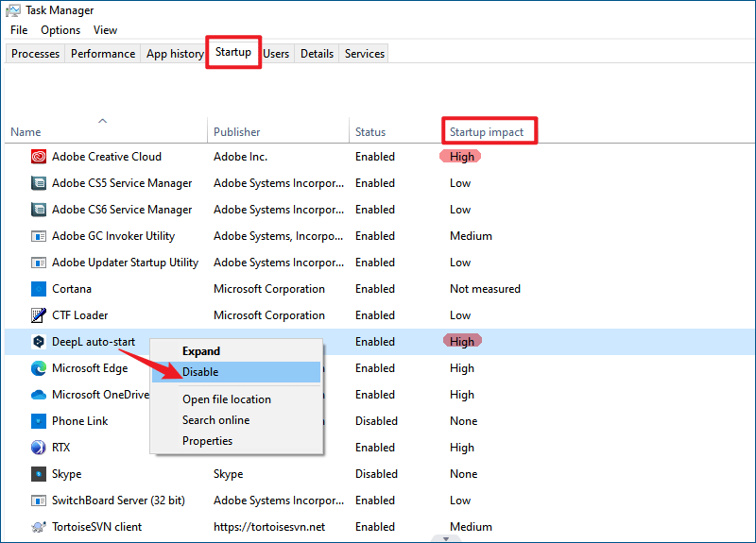
Task: Click the RTX globe icon
Action: coord(39,448)
